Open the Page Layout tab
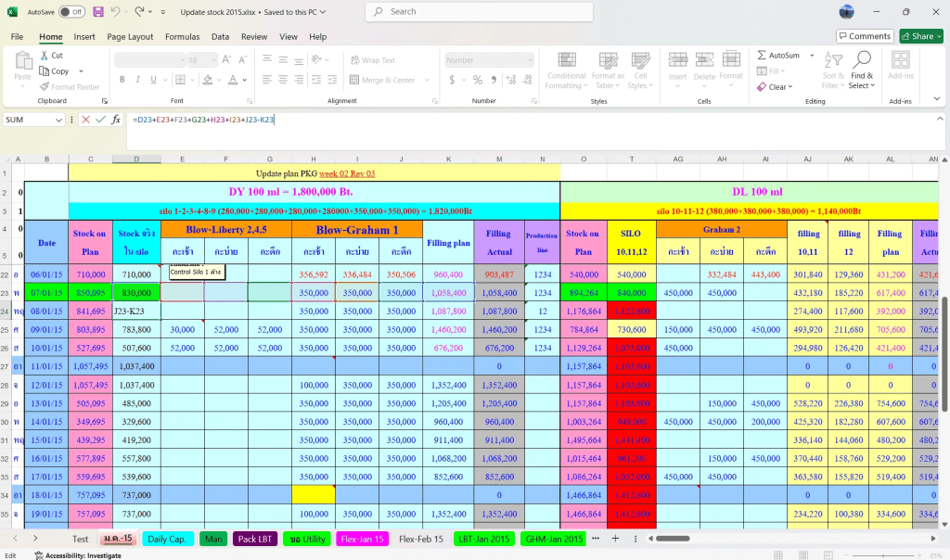The width and height of the screenshot is (950, 560). 130,37
